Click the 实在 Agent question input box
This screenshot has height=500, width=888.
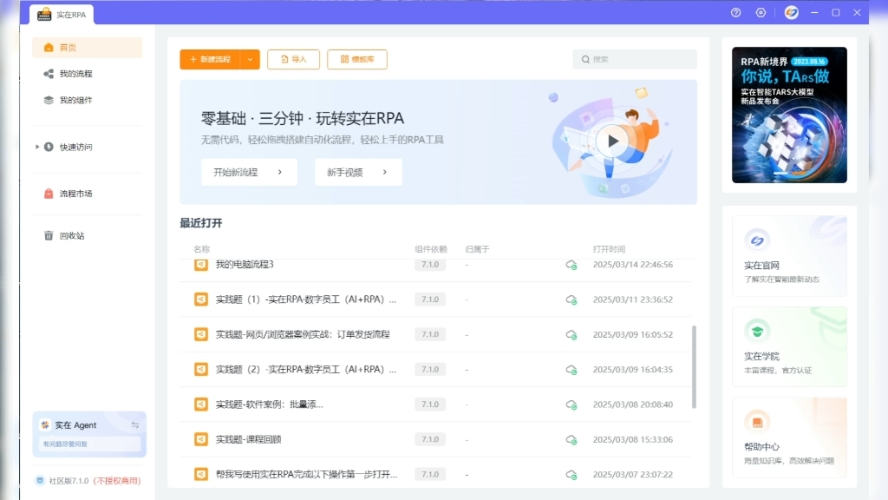tap(89, 444)
